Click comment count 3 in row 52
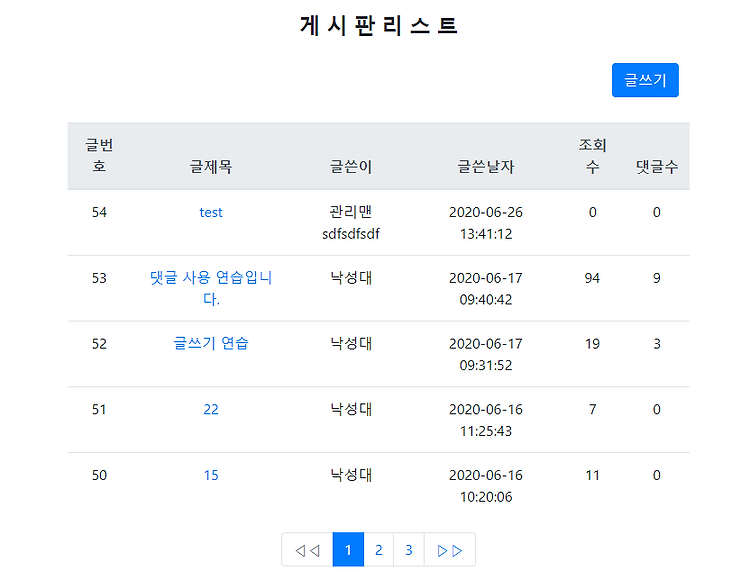Viewport: 750px width, 571px height. pos(657,344)
